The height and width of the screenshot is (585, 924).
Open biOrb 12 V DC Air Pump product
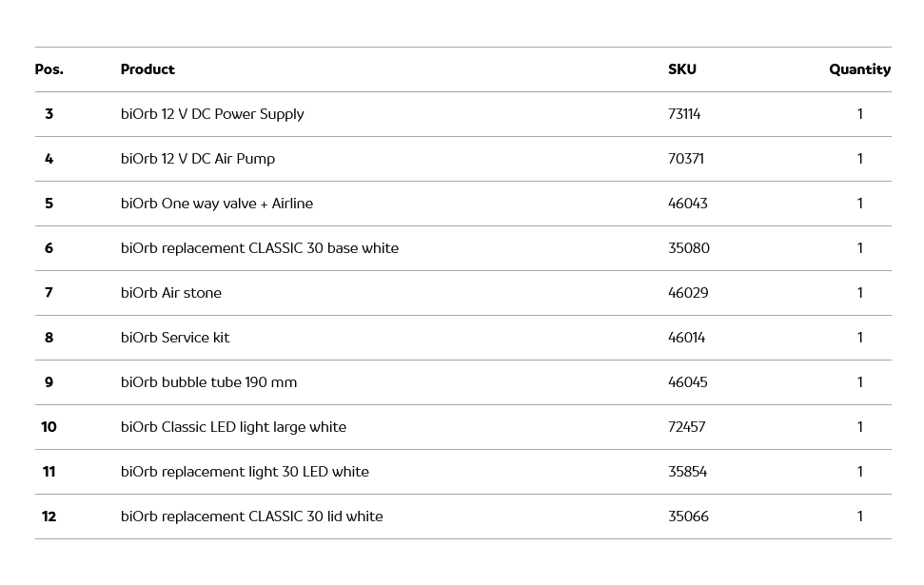pos(198,159)
